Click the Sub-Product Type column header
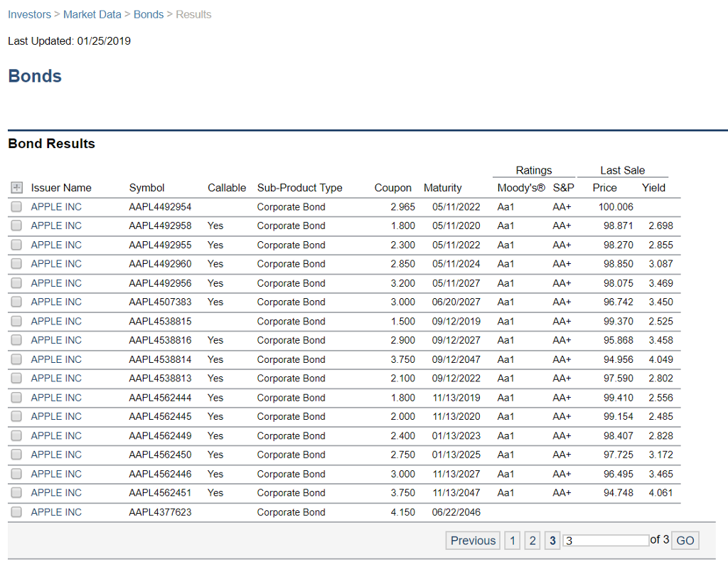This screenshot has height=577, width=728. [300, 188]
